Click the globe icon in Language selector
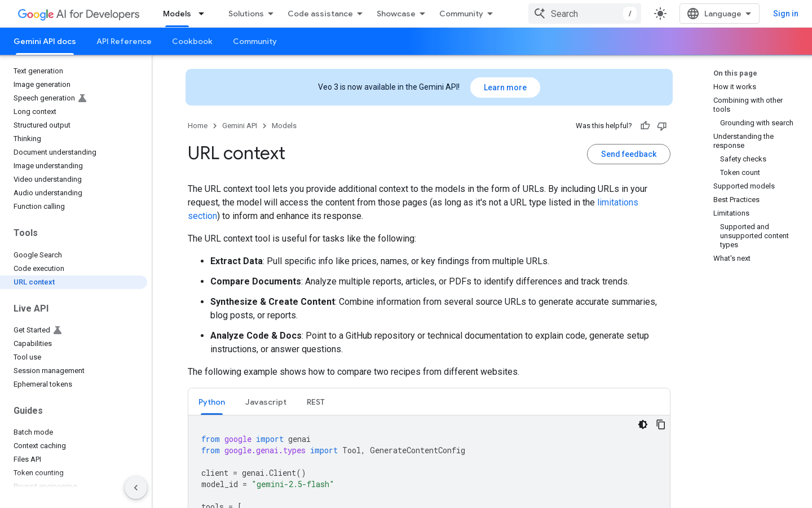 [x=693, y=14]
